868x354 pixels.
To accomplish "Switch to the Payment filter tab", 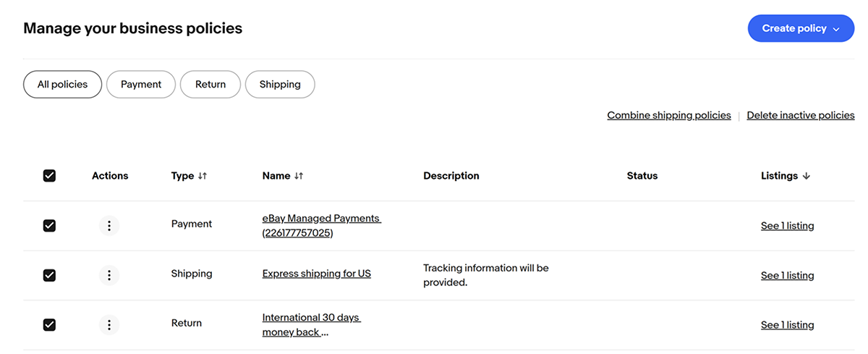I will pos(141,84).
